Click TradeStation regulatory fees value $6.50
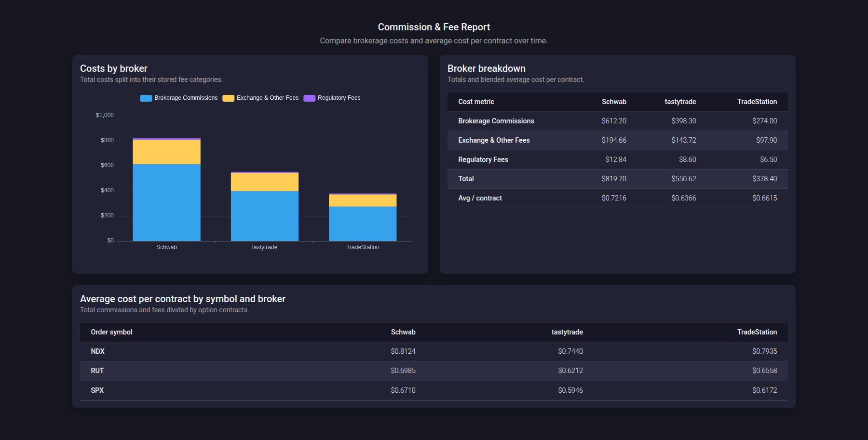Viewport: 868px width, 440px height. 769,160
